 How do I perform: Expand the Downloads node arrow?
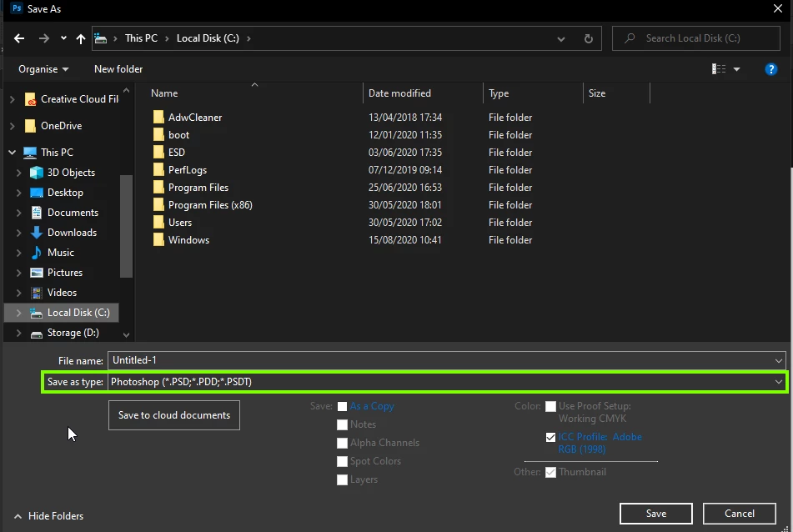click(18, 233)
